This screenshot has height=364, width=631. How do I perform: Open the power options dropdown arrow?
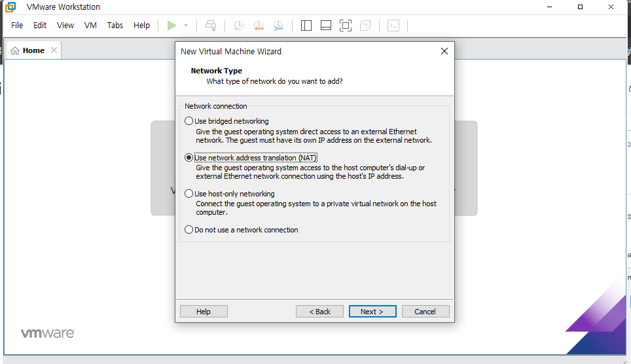pyautogui.click(x=186, y=26)
